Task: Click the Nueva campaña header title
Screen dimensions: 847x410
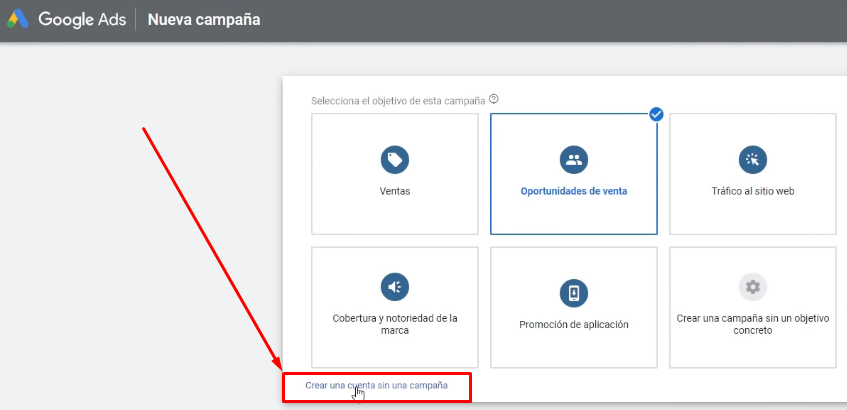Action: coord(204,20)
